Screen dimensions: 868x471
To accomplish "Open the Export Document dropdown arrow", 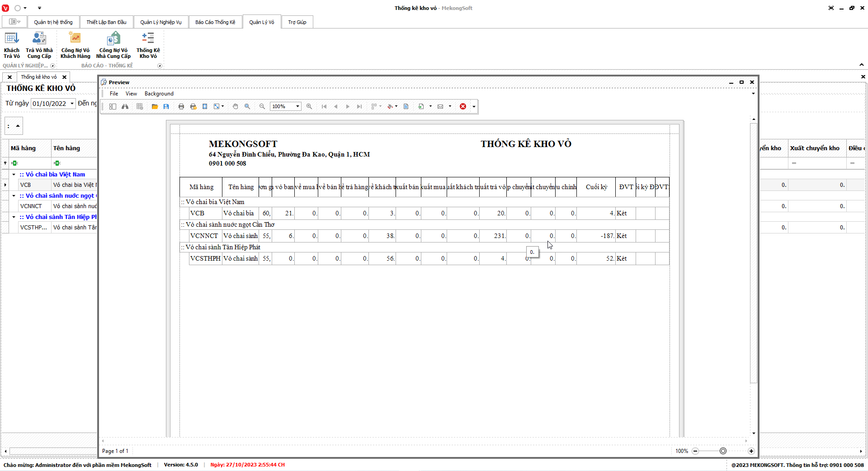I will (x=430, y=106).
